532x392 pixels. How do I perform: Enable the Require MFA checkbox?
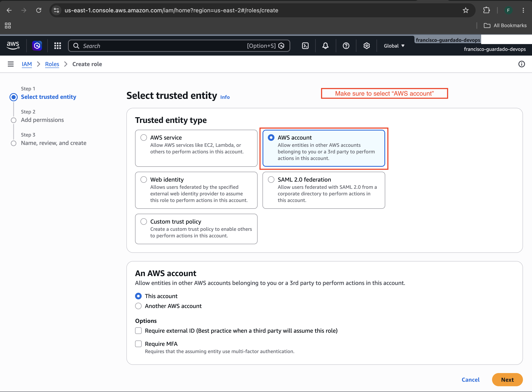point(138,344)
